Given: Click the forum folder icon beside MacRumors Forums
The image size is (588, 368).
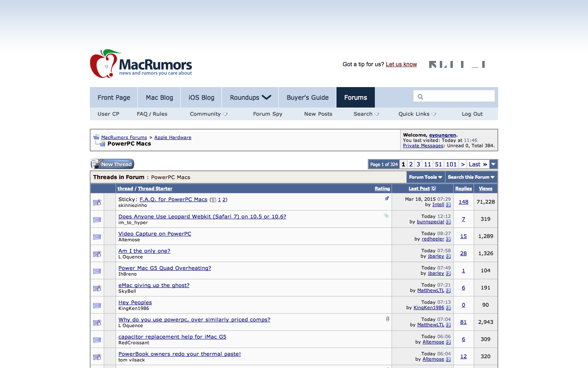Looking at the screenshot, I should [96, 137].
